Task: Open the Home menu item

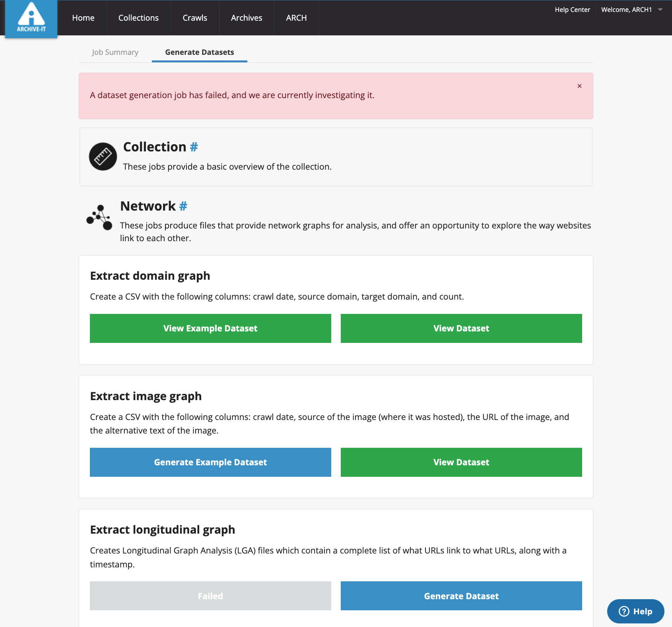Action: point(83,18)
